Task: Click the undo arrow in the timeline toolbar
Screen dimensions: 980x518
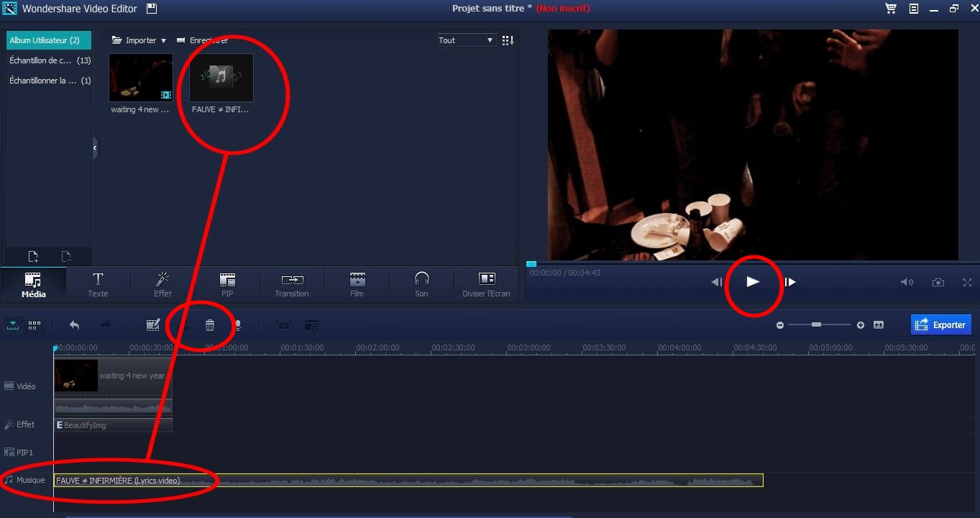Action: coord(74,325)
